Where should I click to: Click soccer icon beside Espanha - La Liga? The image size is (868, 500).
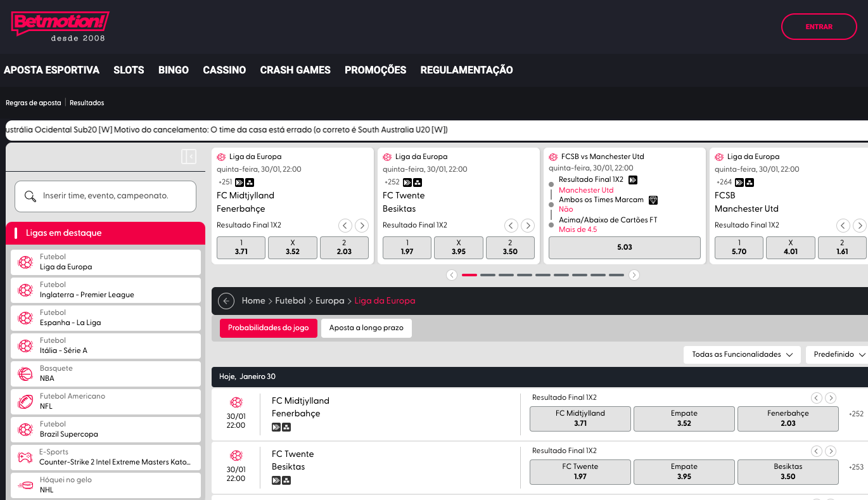point(25,317)
